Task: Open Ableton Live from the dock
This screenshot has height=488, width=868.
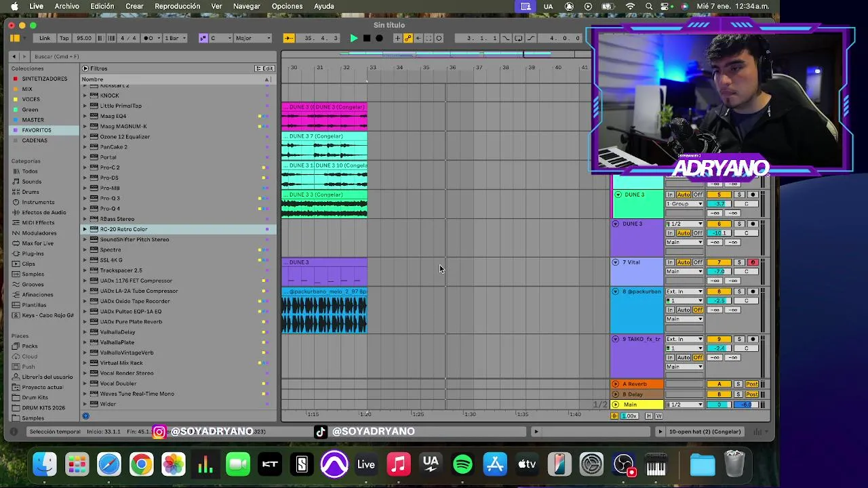Action: point(366,464)
